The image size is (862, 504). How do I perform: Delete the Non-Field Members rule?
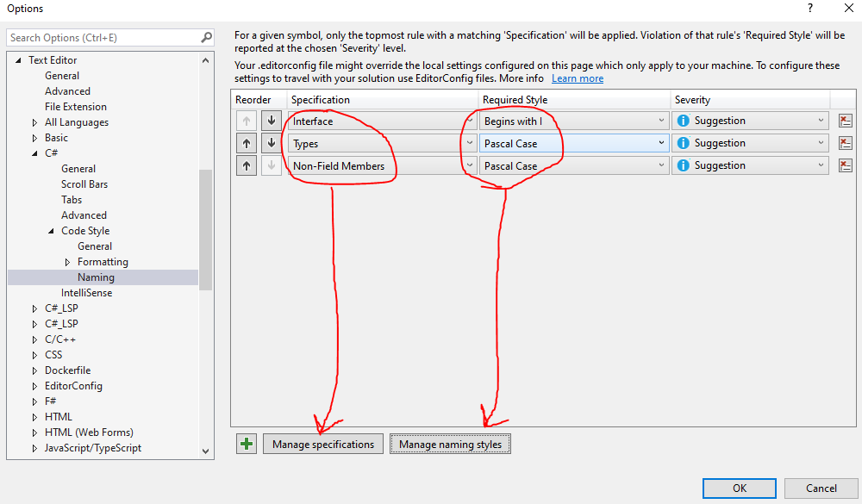(x=845, y=165)
